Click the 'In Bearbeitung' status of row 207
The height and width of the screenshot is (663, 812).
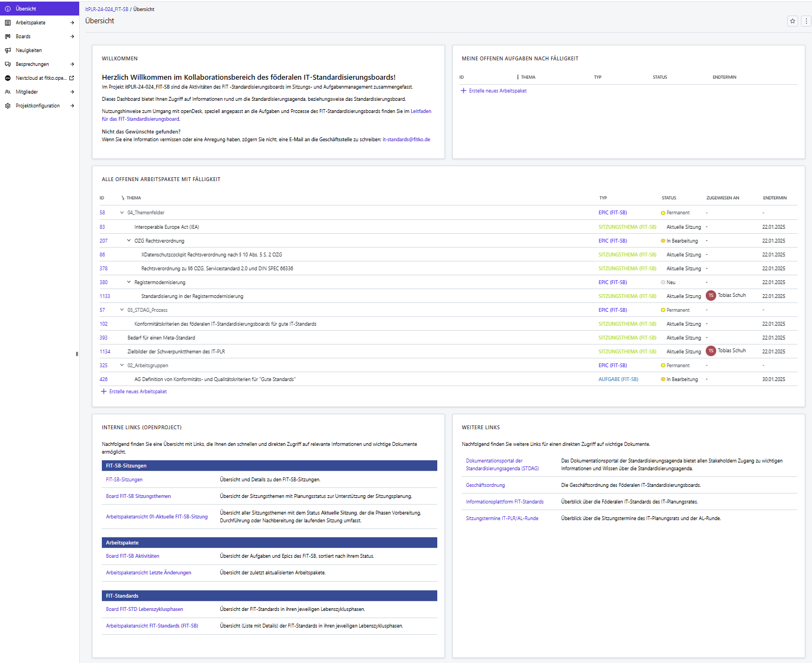(679, 241)
